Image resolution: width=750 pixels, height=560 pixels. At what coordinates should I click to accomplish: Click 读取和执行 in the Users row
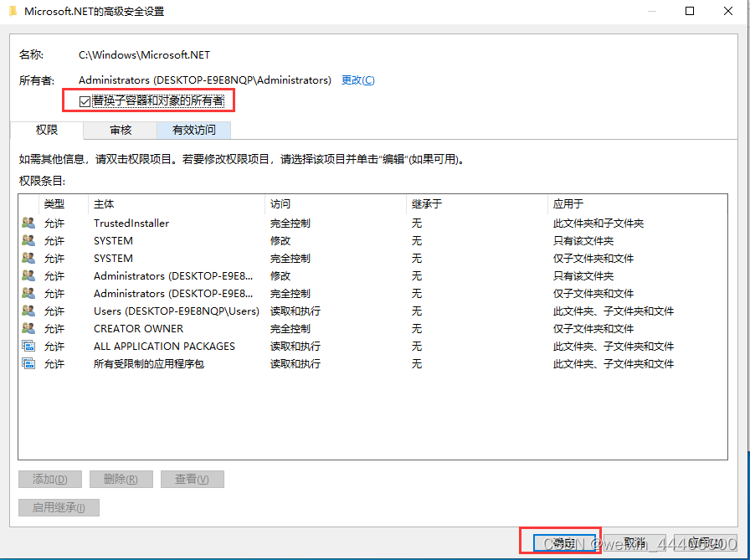pos(295,311)
